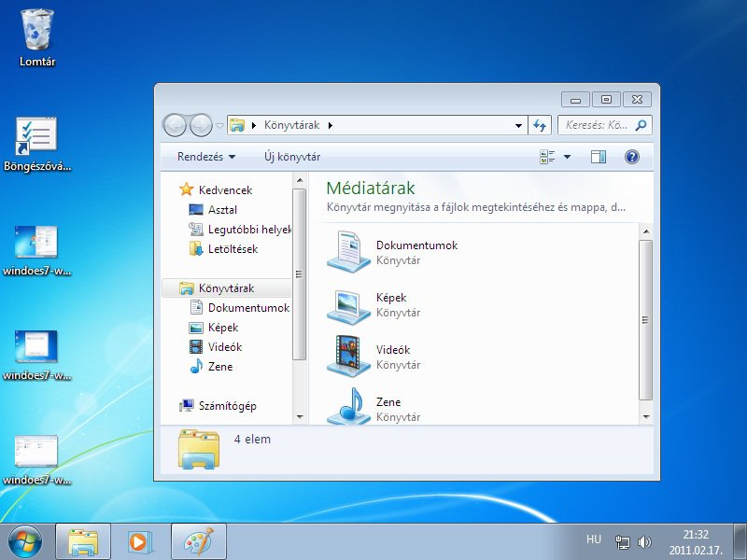The width and height of the screenshot is (747, 560).
Task: Click the Zene music note icon in sidebar
Action: tap(196, 366)
